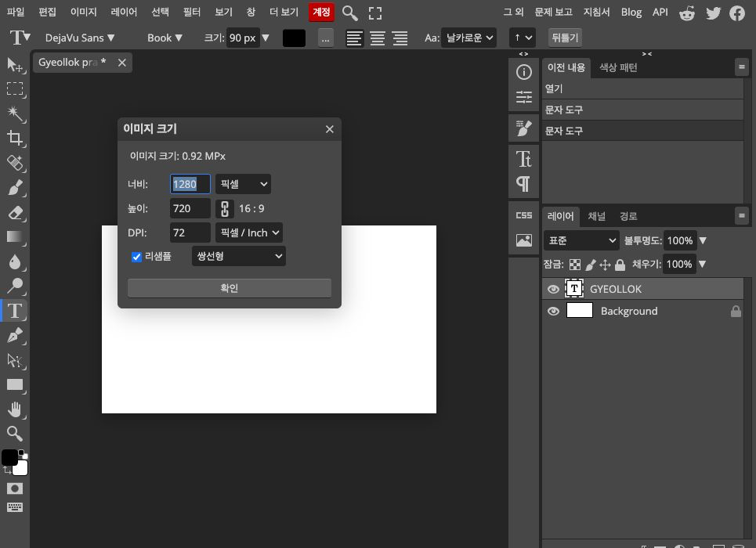Select the Gradient tool
The height and width of the screenshot is (548, 756).
[14, 236]
